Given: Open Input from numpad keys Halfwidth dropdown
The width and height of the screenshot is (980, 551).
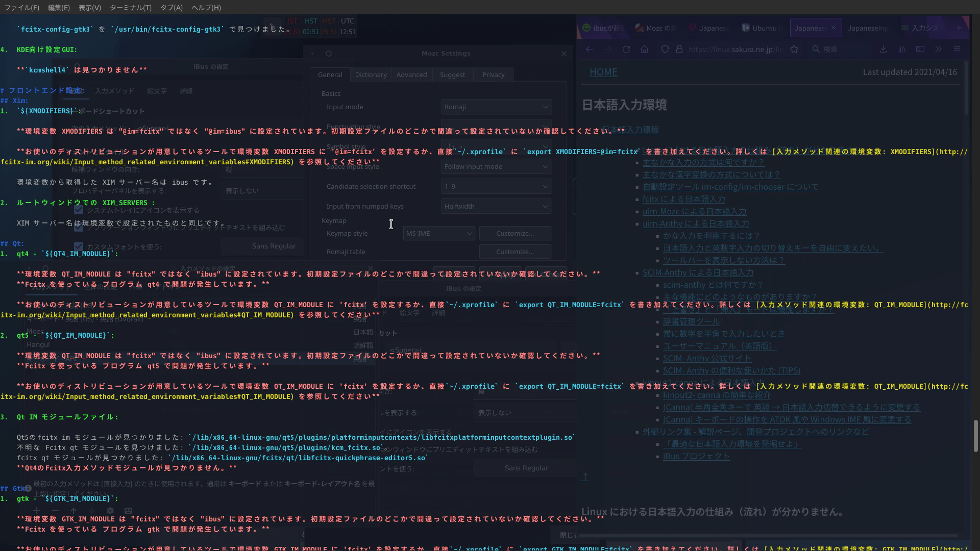Looking at the screenshot, I should [x=496, y=207].
